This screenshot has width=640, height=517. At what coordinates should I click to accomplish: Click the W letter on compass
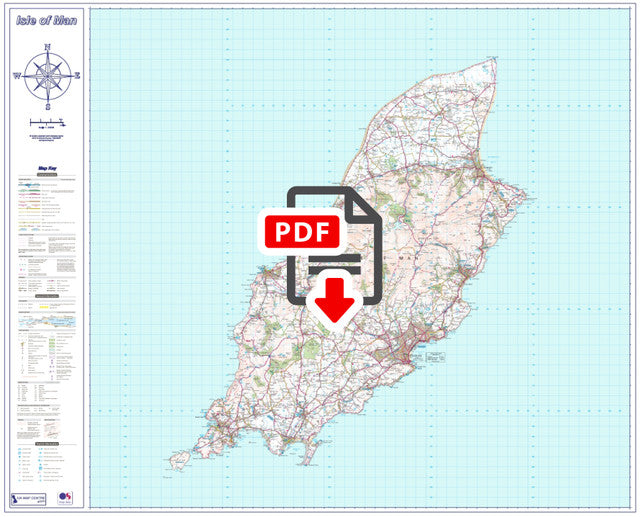click(x=17, y=75)
